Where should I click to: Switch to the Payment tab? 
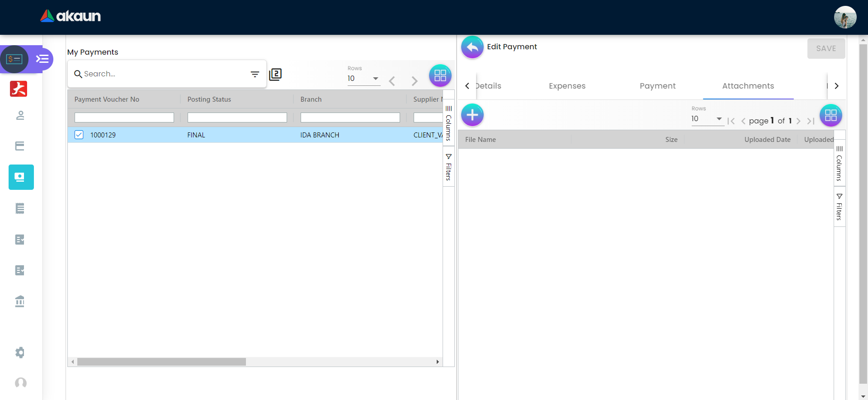click(x=657, y=86)
